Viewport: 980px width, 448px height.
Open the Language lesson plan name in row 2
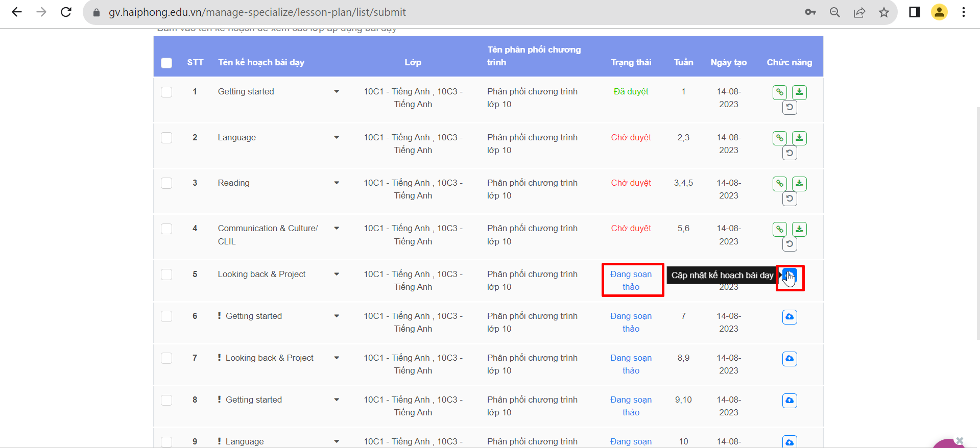236,138
